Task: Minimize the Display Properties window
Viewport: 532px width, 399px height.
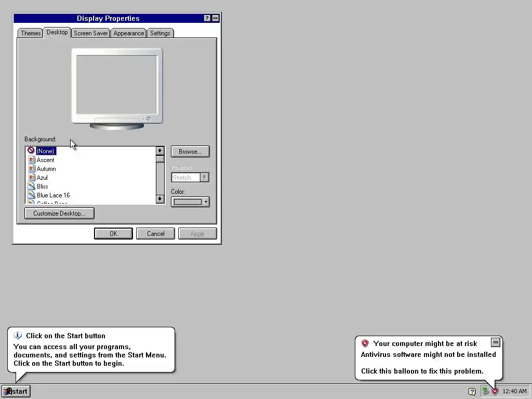Action: 216,18
